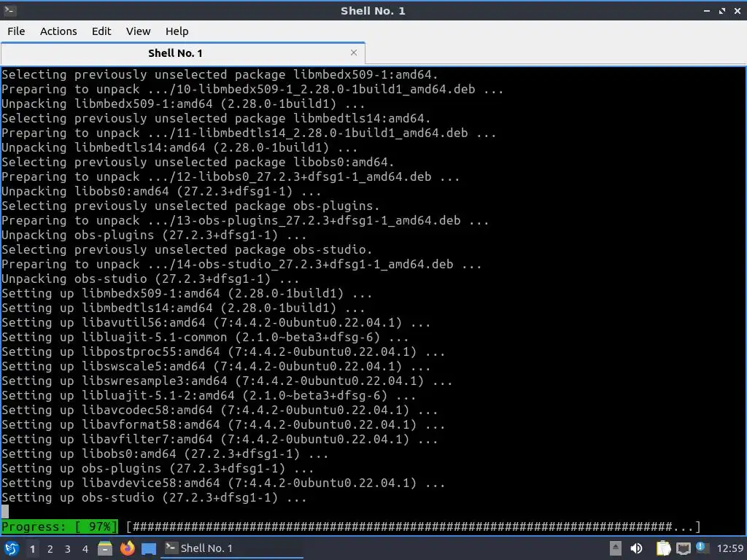Screen dimensions: 747x560
Task: Click line 'Setting up libavcodec58:amd64'
Action: 220,410
